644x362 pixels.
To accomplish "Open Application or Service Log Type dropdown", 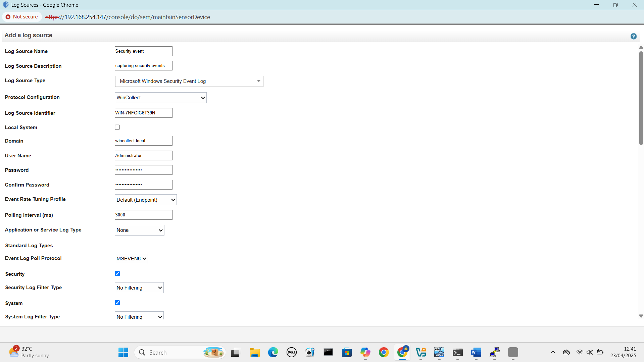I will 139,230.
